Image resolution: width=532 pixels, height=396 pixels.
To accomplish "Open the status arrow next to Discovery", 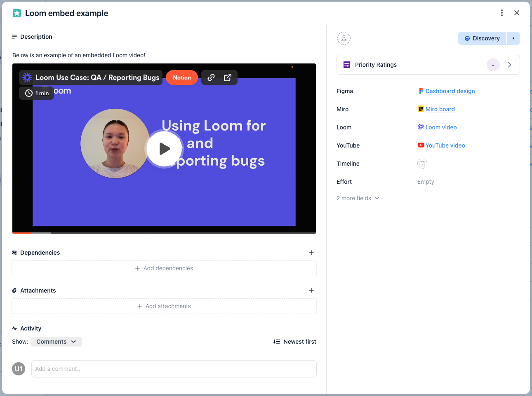I will click(513, 38).
